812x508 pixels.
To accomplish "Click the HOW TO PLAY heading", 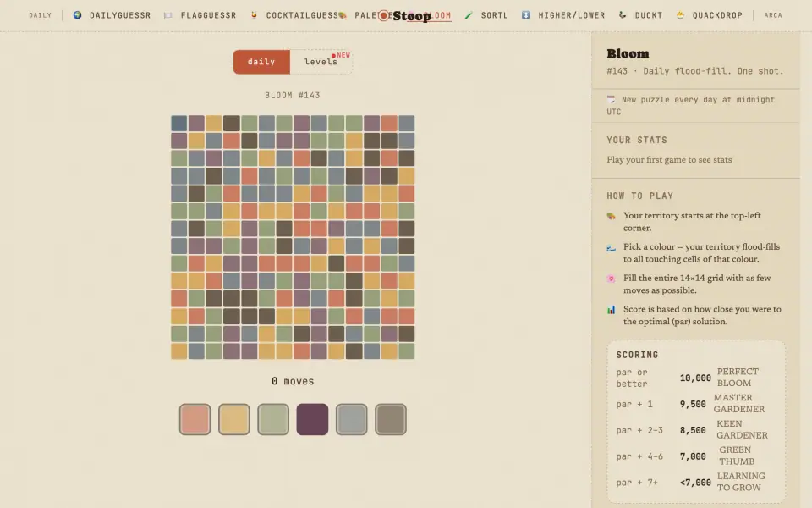I will (640, 196).
